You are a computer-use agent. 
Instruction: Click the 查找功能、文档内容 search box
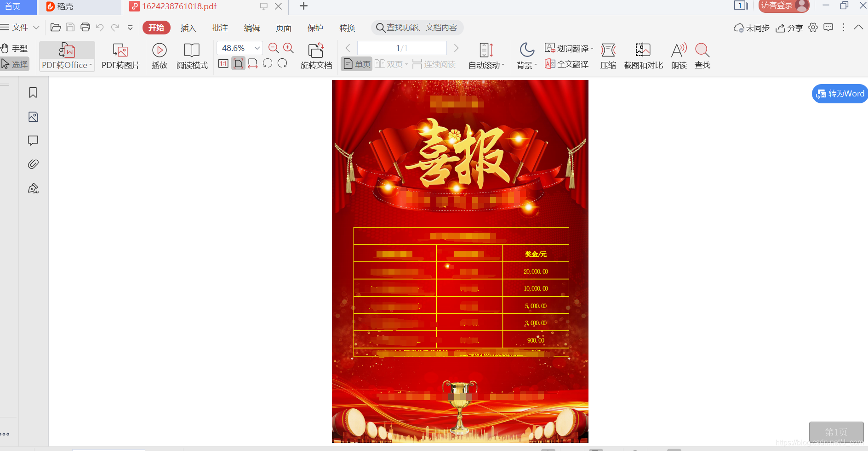point(417,28)
